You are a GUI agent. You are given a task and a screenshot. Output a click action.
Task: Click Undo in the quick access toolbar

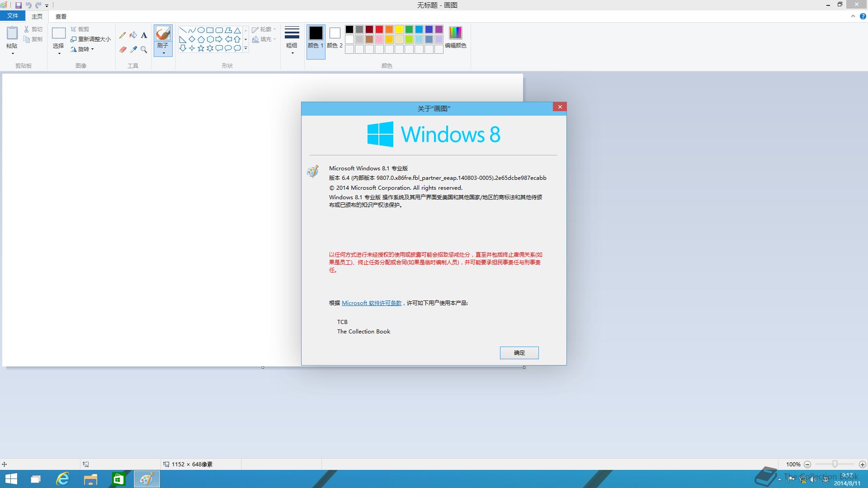click(28, 5)
